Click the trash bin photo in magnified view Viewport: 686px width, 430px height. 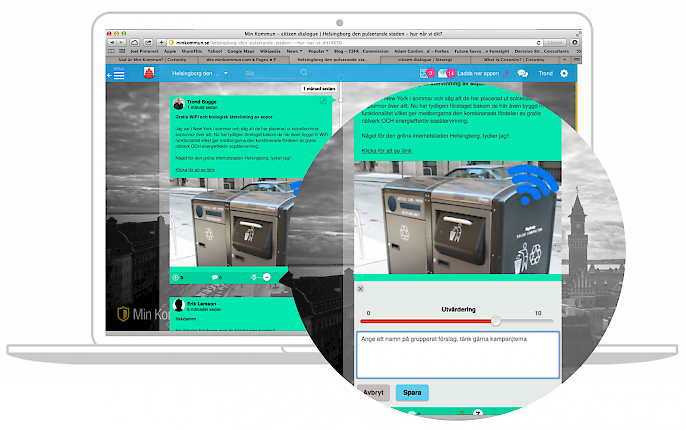click(458, 217)
